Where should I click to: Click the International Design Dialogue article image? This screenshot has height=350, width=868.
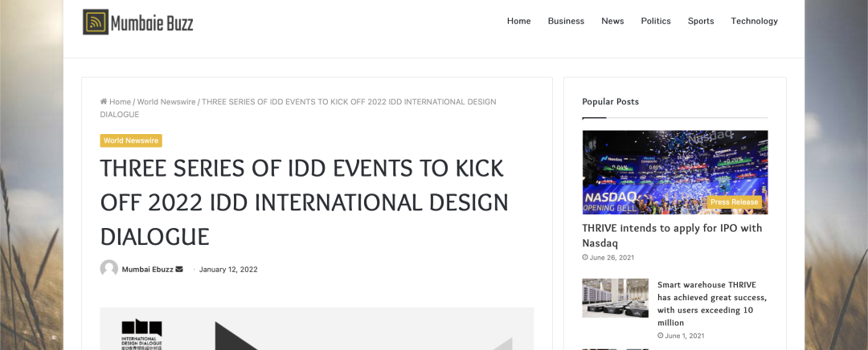317,328
